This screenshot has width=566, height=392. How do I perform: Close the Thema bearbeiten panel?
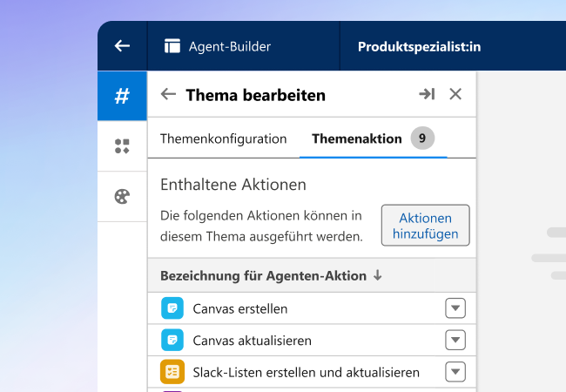click(x=455, y=94)
